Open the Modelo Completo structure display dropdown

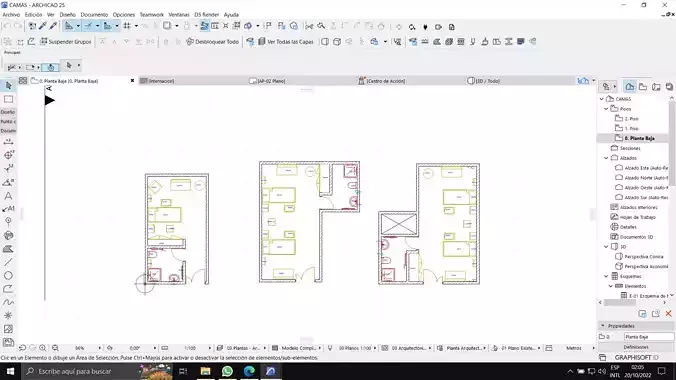tap(319, 348)
